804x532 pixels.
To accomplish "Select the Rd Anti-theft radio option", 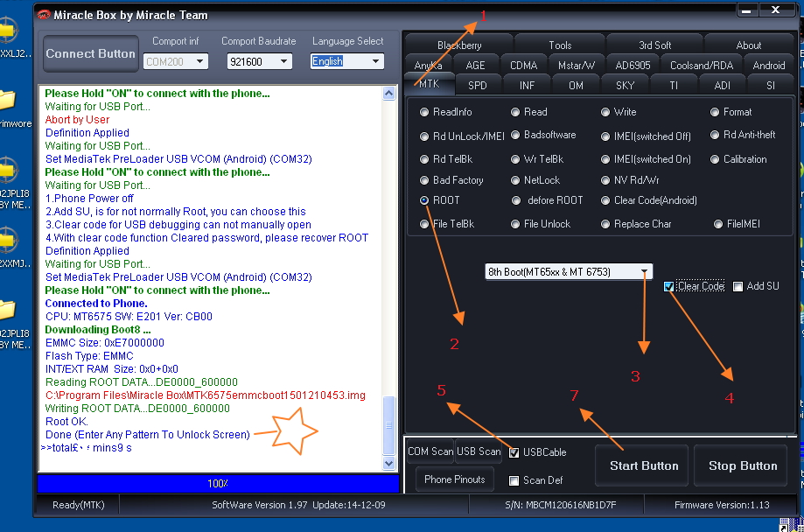I will point(715,135).
